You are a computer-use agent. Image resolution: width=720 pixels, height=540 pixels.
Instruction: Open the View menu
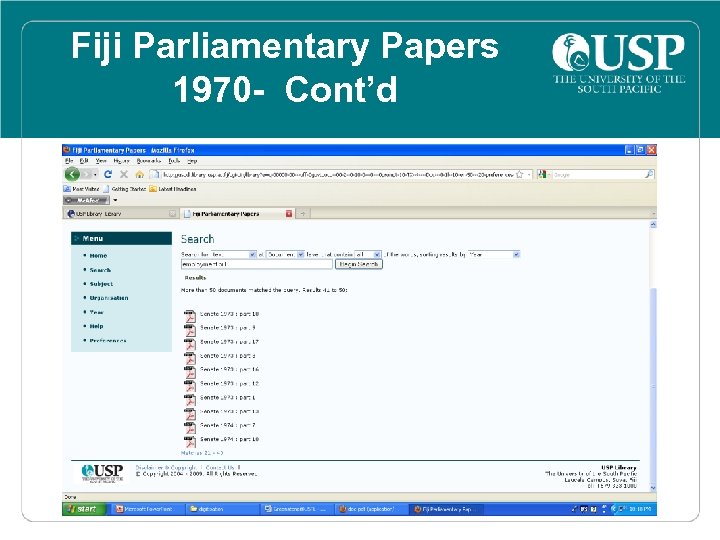(x=101, y=161)
